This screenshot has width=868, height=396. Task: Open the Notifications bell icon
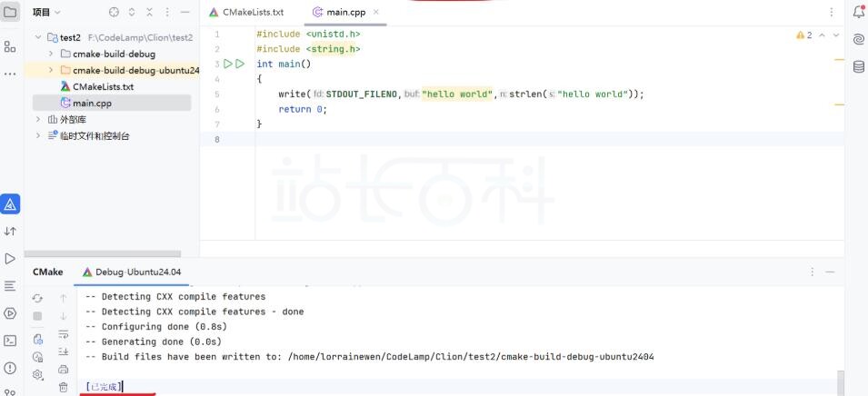858,14
